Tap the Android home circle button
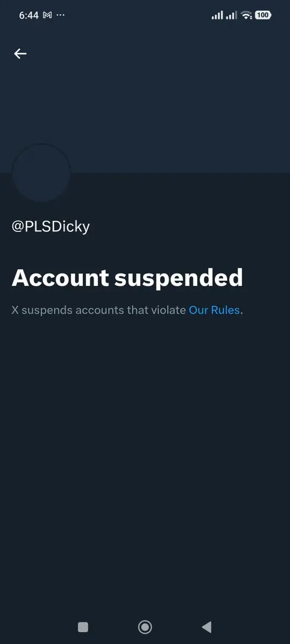 pos(145,627)
